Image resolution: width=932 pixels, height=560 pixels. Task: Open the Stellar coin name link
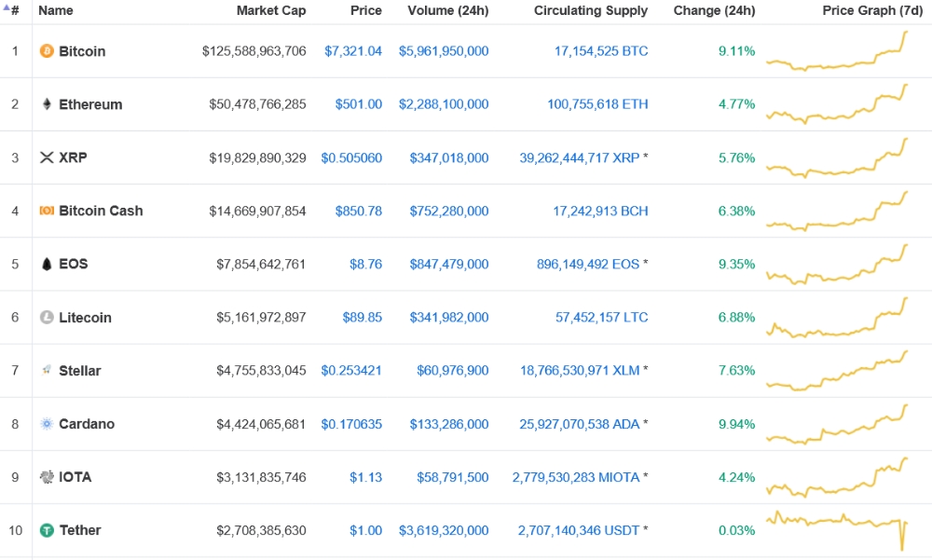pyautogui.click(x=79, y=371)
